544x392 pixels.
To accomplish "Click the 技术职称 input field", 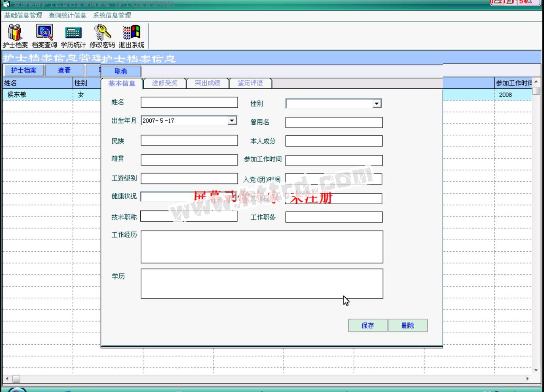I will pyautogui.click(x=189, y=217).
